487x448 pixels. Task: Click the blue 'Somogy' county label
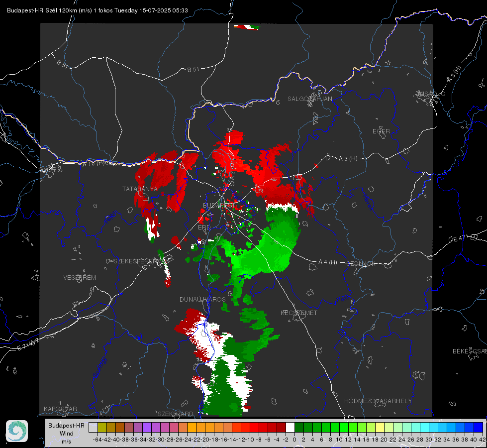99,367
